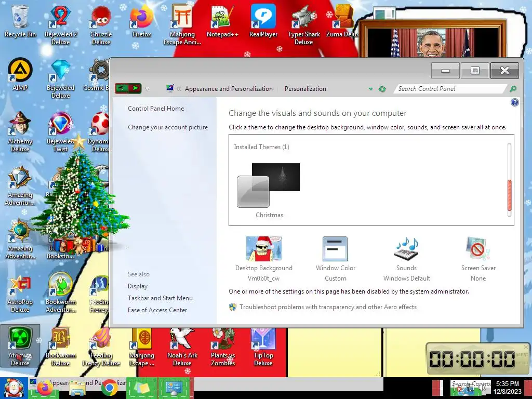Open Chrome from the taskbar
532x399 pixels.
click(x=109, y=388)
